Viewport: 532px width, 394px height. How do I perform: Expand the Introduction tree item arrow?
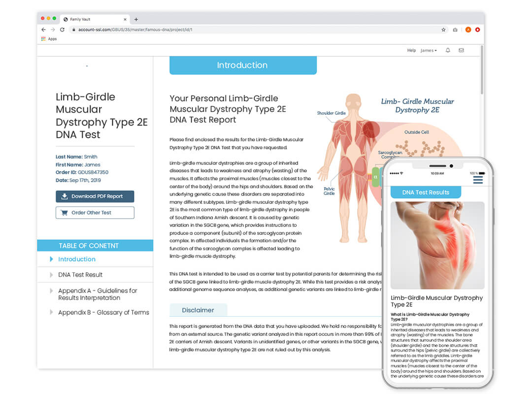click(51, 259)
